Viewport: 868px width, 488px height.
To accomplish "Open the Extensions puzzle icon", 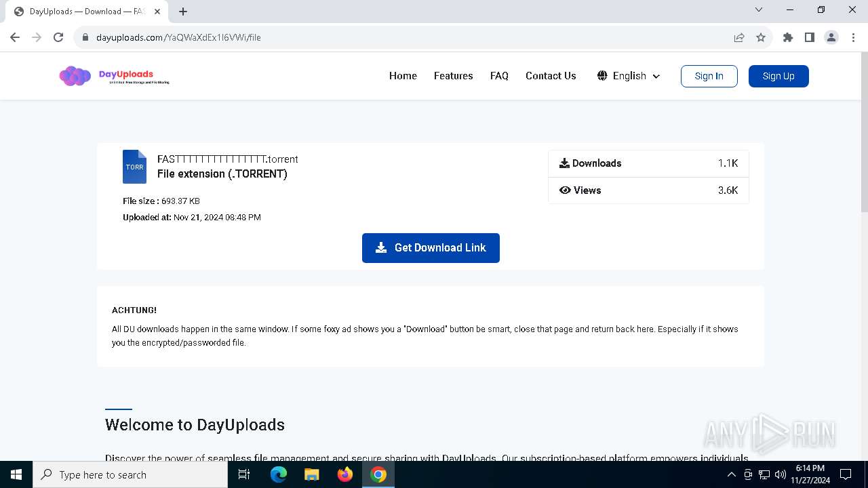I will pyautogui.click(x=788, y=37).
